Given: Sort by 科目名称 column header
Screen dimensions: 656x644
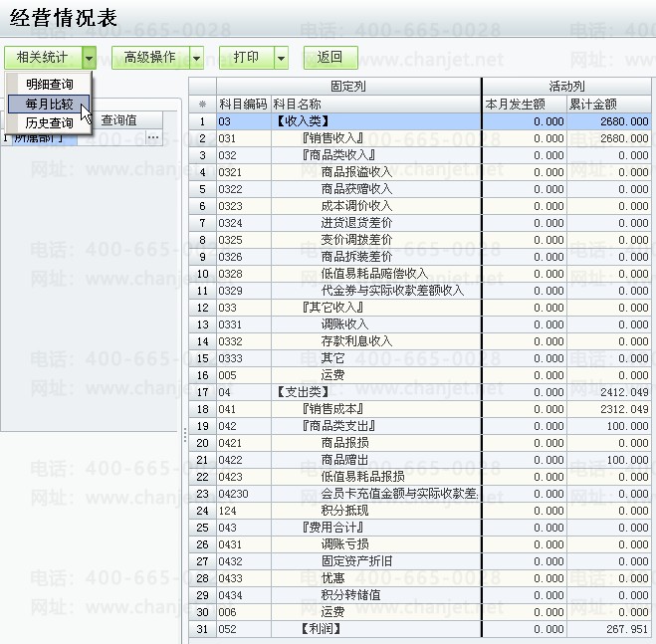Looking at the screenshot, I should [375, 104].
